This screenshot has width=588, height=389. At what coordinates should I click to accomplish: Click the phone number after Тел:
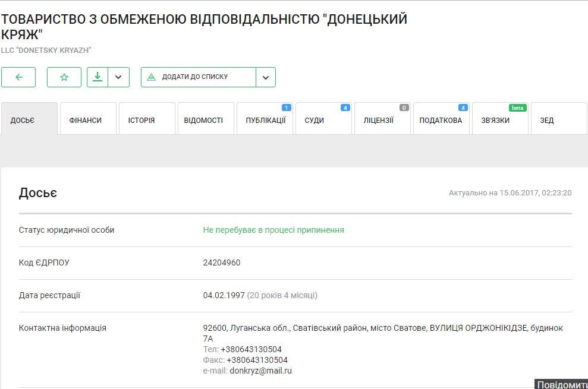(251, 349)
